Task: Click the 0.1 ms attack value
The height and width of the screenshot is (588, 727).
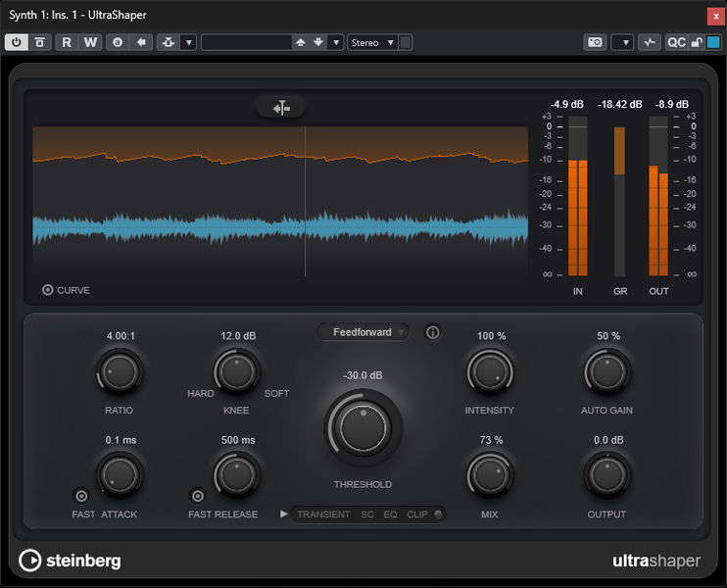Action: [121, 440]
